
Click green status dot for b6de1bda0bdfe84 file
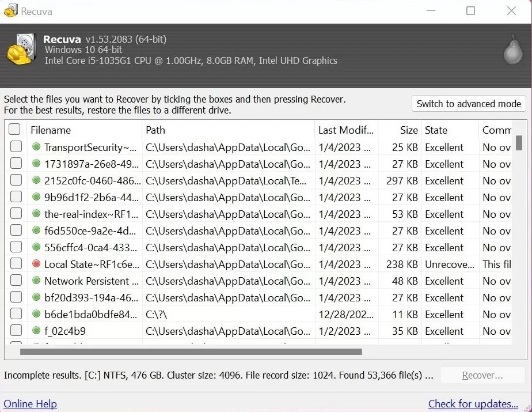[x=36, y=314]
